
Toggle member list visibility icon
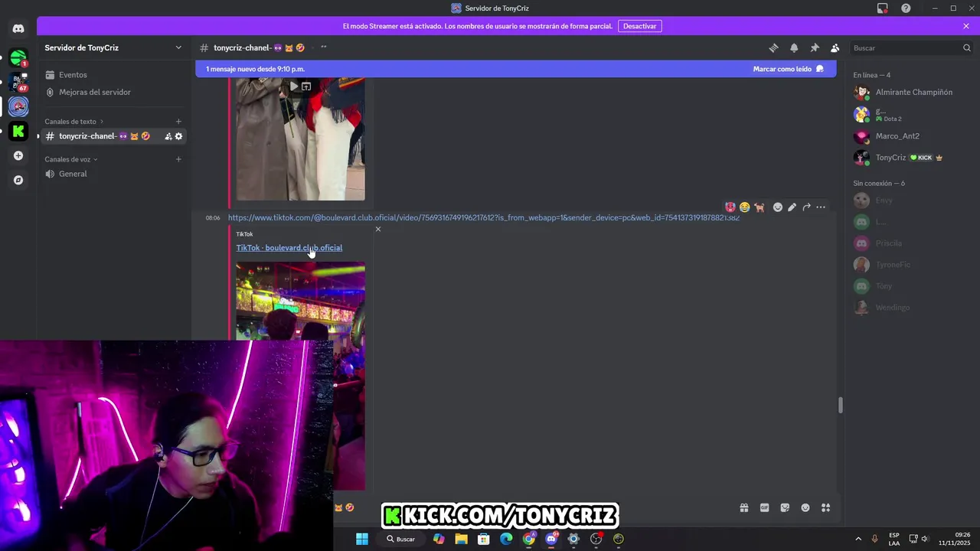point(835,47)
